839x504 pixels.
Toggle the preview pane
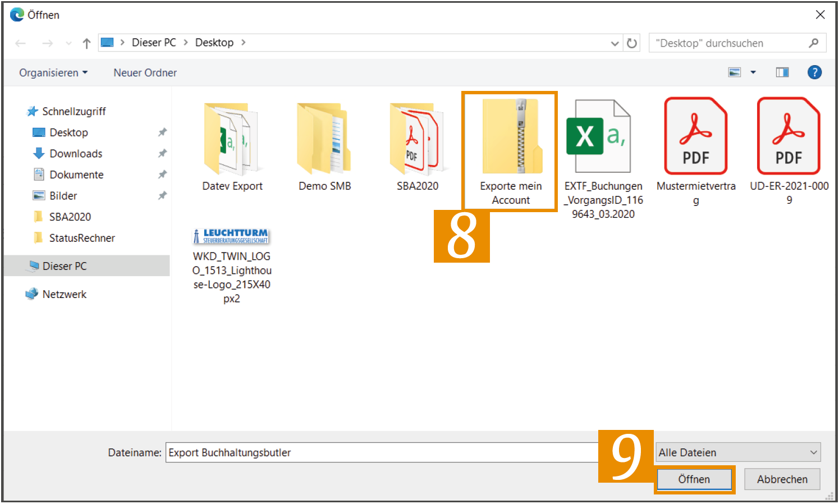(x=782, y=72)
